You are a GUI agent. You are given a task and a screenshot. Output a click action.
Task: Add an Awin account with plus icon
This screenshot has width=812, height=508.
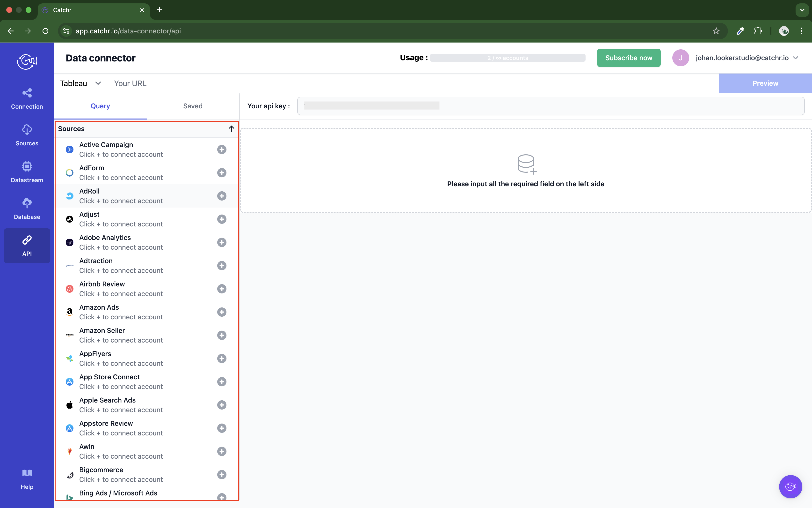click(x=222, y=451)
